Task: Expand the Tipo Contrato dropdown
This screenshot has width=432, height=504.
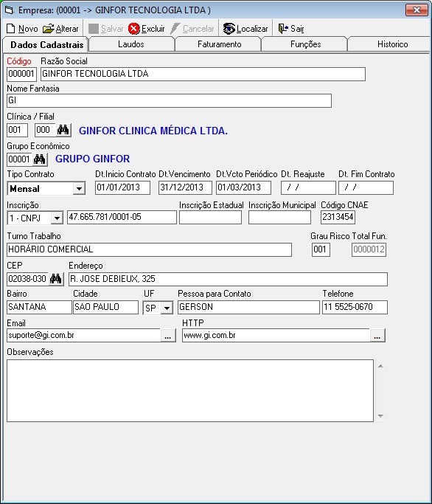Action: [x=79, y=189]
